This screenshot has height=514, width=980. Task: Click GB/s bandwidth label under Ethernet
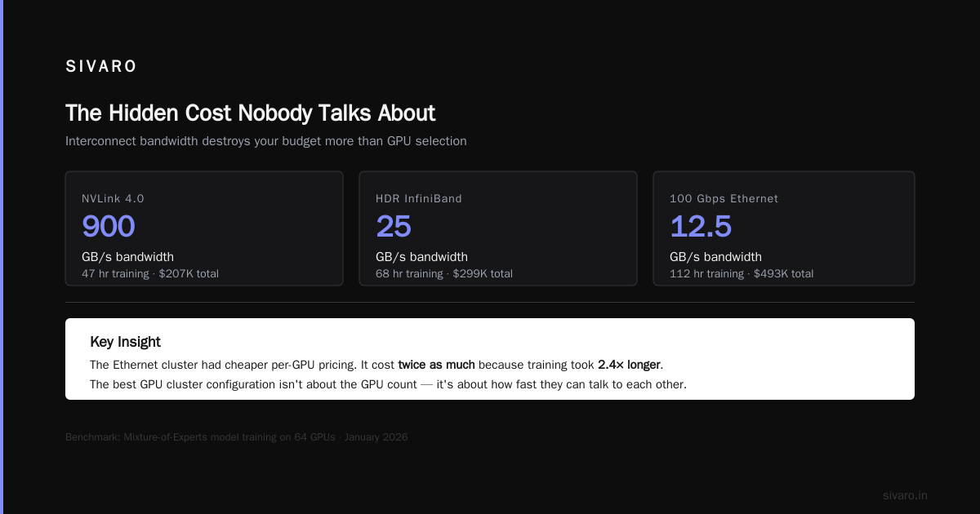point(715,257)
